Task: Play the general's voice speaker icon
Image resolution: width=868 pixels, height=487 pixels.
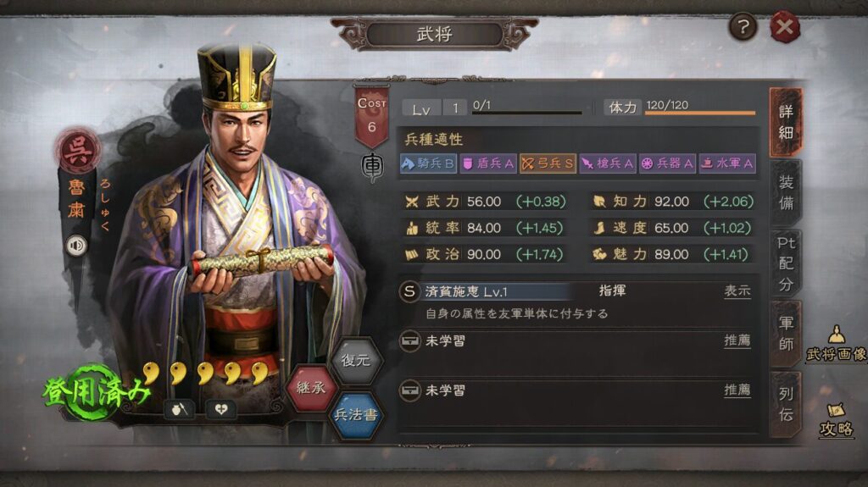Action: click(x=77, y=245)
